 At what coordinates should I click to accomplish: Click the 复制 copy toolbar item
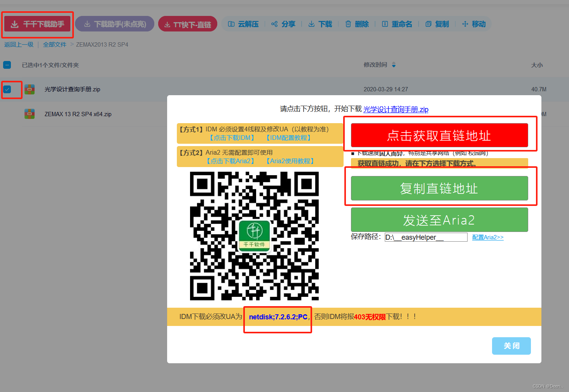tap(437, 24)
